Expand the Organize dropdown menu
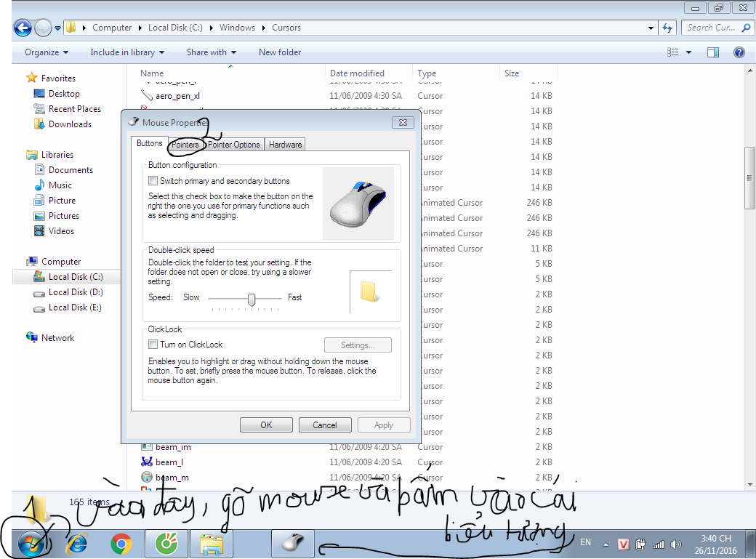This screenshot has height=559, width=756. (x=47, y=52)
